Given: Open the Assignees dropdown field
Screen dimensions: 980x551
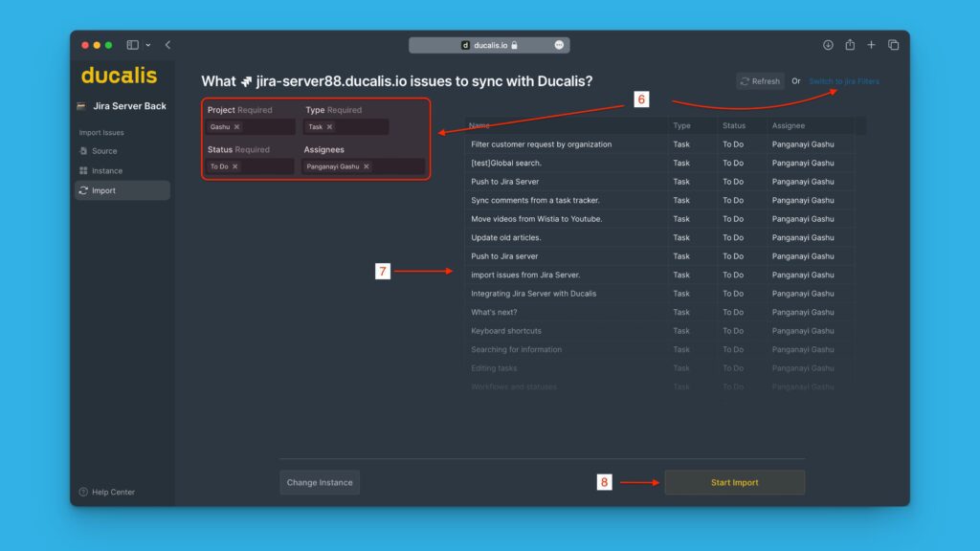Looking at the screenshot, I should click(363, 166).
